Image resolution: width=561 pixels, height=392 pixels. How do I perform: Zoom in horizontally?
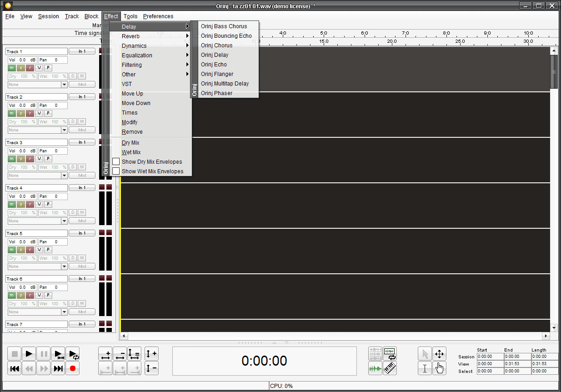(x=105, y=354)
